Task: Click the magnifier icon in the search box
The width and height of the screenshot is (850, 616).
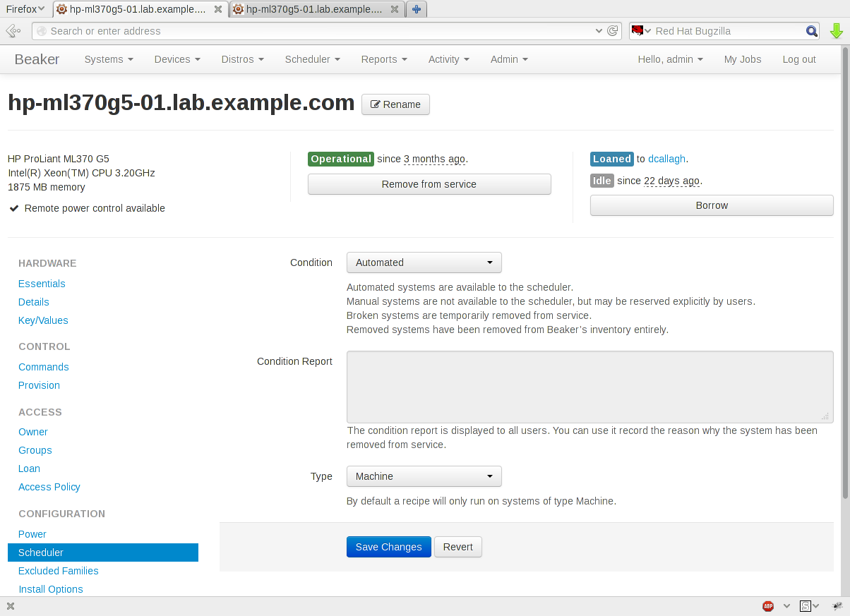Action: 812,31
